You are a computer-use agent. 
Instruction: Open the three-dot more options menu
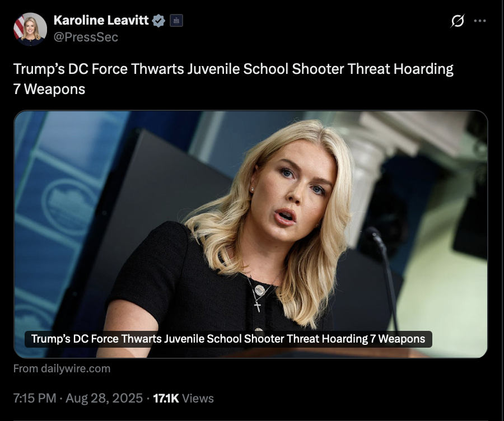click(480, 21)
